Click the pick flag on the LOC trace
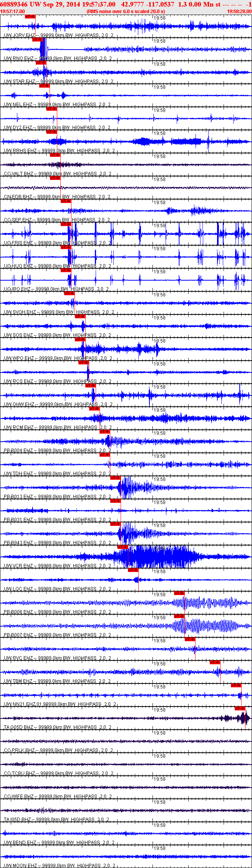 [x=133, y=570]
